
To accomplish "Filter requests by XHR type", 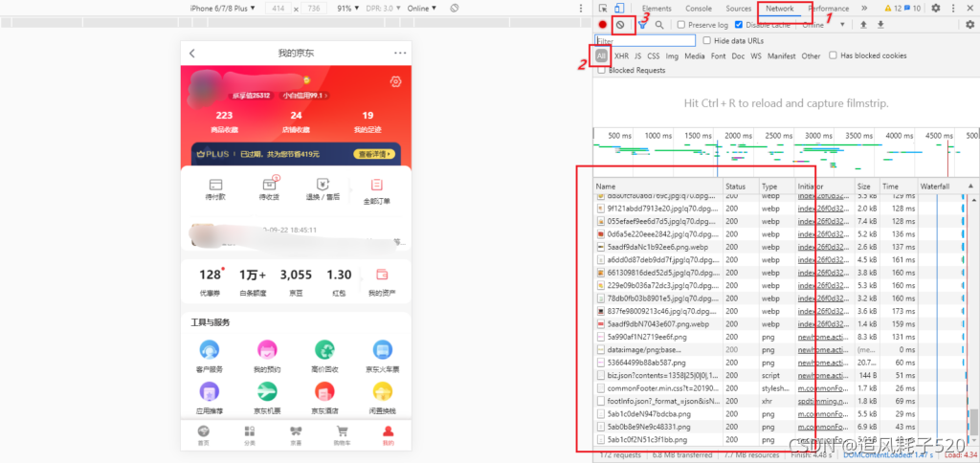I will click(621, 56).
